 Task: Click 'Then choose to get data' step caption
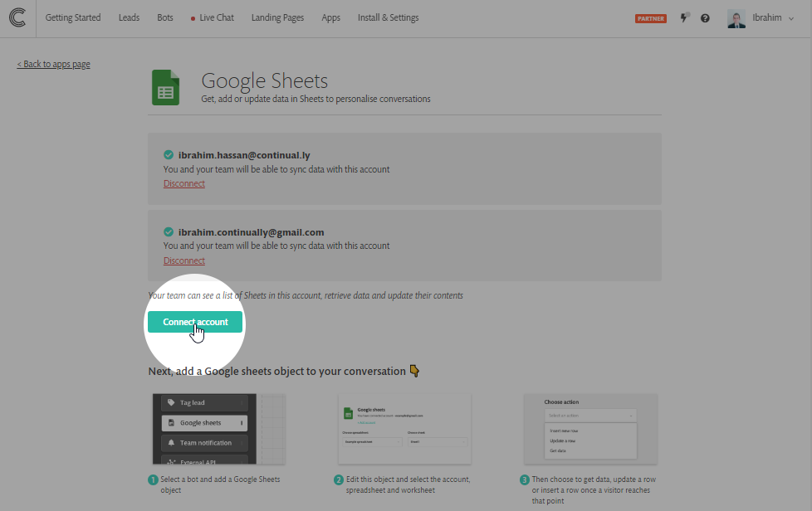tap(594, 490)
